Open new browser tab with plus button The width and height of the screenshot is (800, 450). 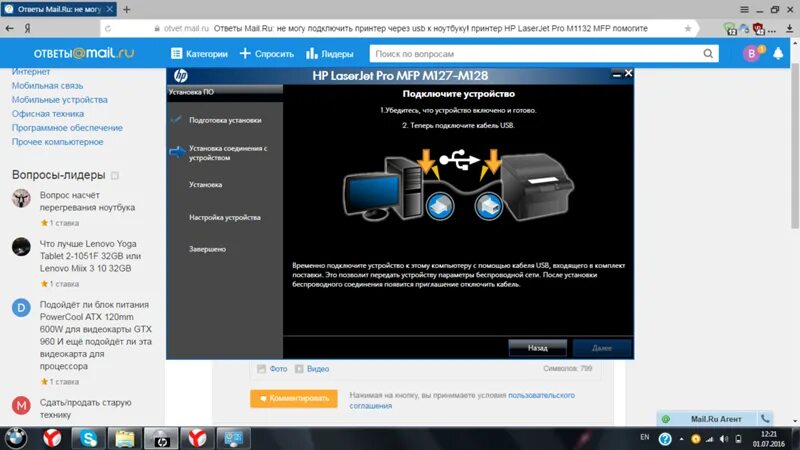pos(127,9)
